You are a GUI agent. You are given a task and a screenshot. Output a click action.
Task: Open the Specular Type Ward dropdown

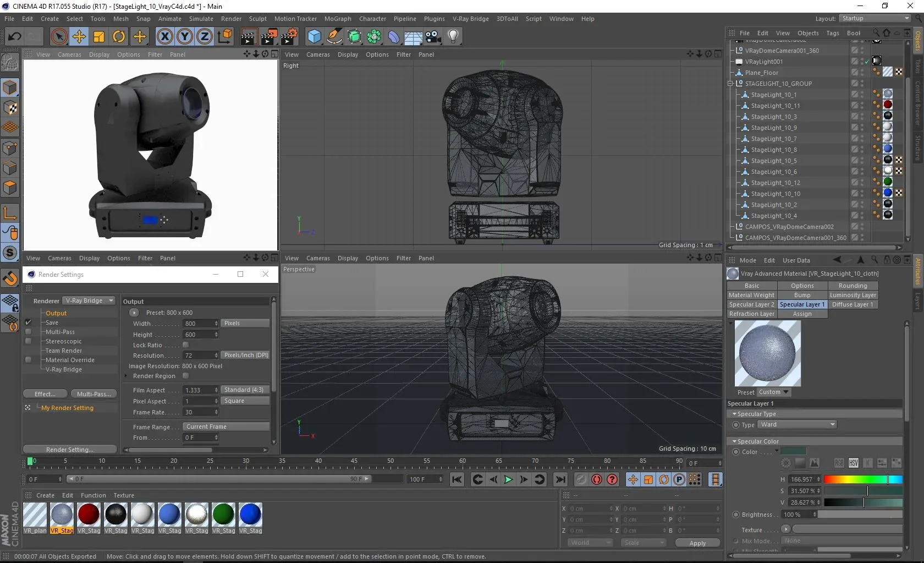(x=797, y=424)
